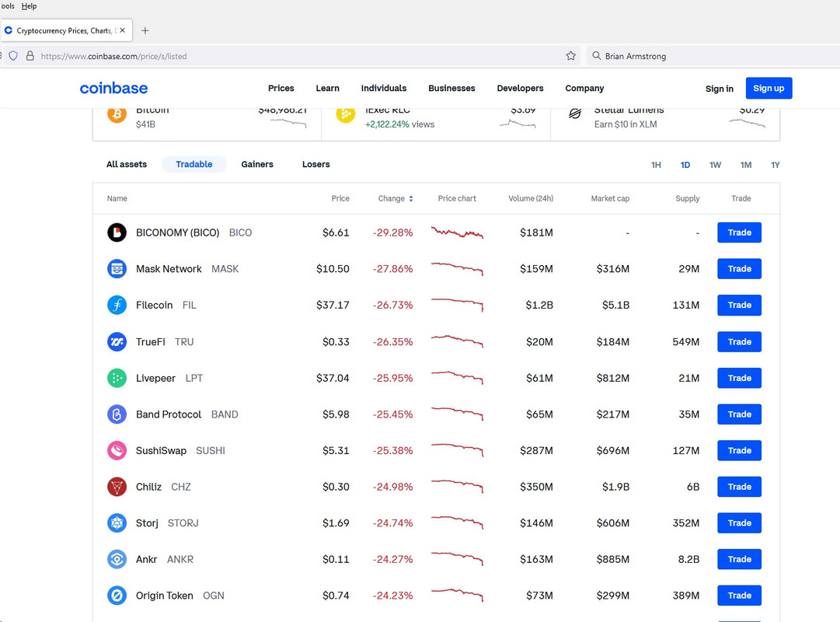840x622 pixels.
Task: Click Trade button for TrueFi
Action: point(739,341)
